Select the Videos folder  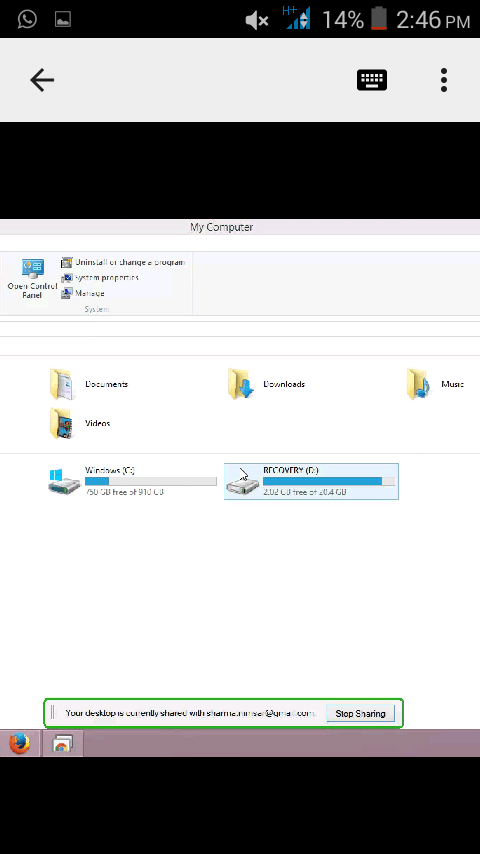click(80, 423)
